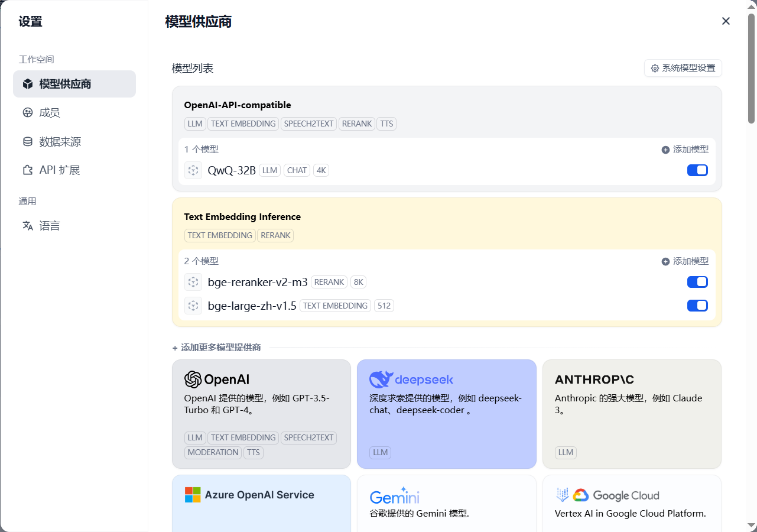Disable the bge-reranker-v2-m3 toggle
This screenshot has width=757, height=532.
[697, 282]
